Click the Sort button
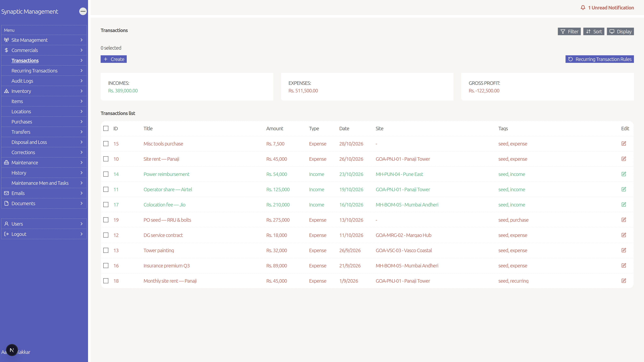Image resolution: width=644 pixels, height=362 pixels. [594, 31]
